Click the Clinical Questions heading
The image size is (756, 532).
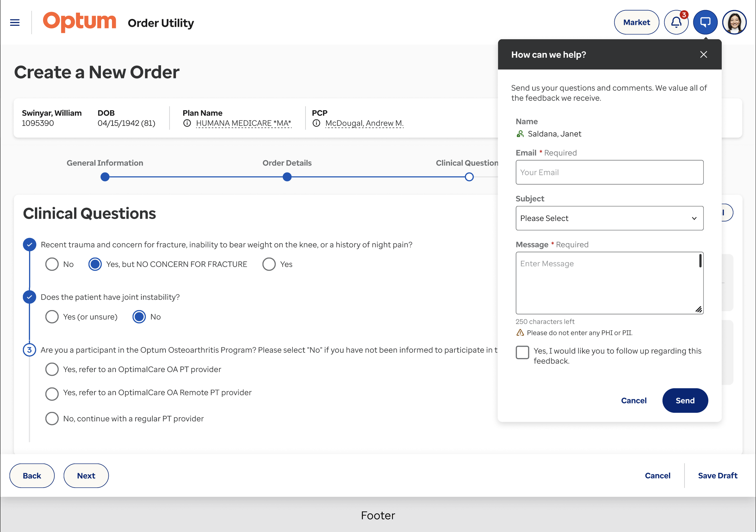[89, 213]
